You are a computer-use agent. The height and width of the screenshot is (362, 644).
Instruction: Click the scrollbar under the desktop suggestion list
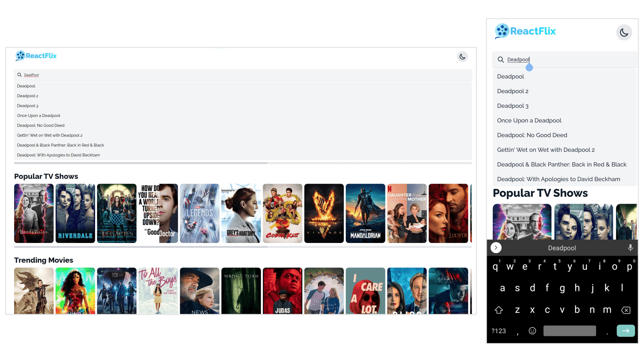(x=141, y=163)
